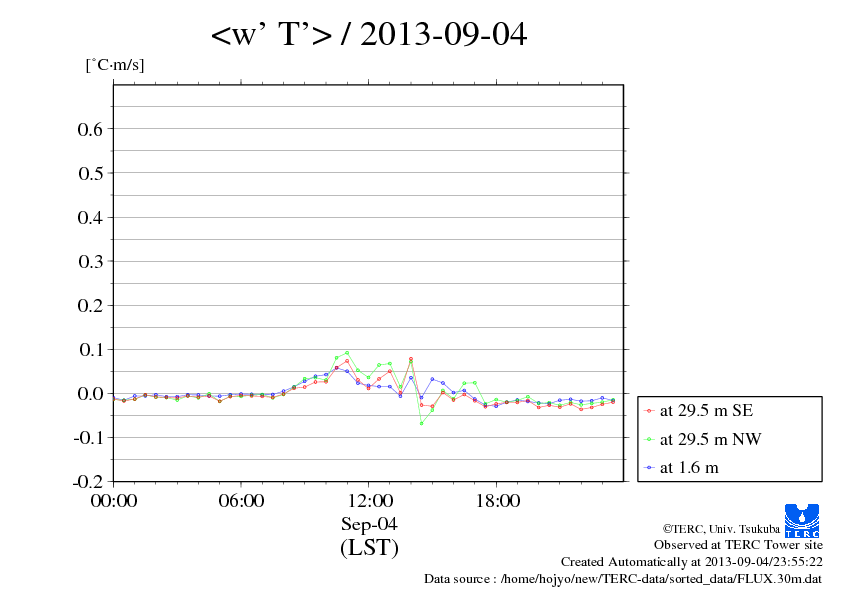Click the 'Created Automatically at' timestamp line
Viewport: 842px width, 595px height.
tap(692, 562)
